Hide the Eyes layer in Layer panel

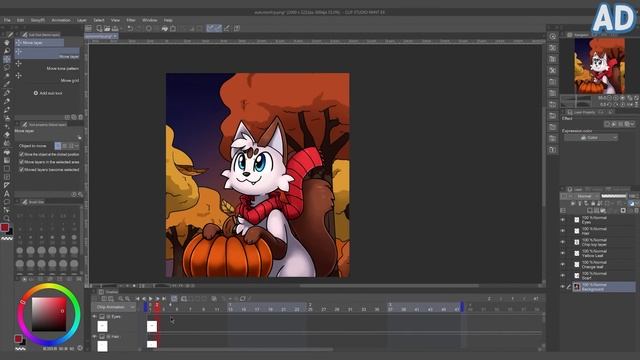(563, 220)
